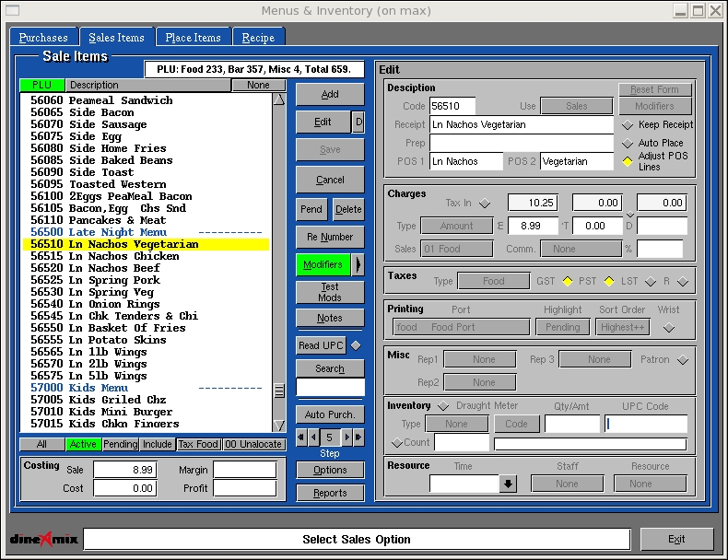
Task: Select the All filter
Action: (x=41, y=445)
